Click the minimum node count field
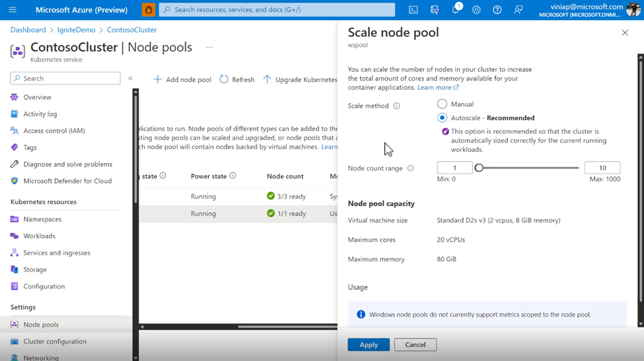Viewport: 644px width, 361px height. 454,168
